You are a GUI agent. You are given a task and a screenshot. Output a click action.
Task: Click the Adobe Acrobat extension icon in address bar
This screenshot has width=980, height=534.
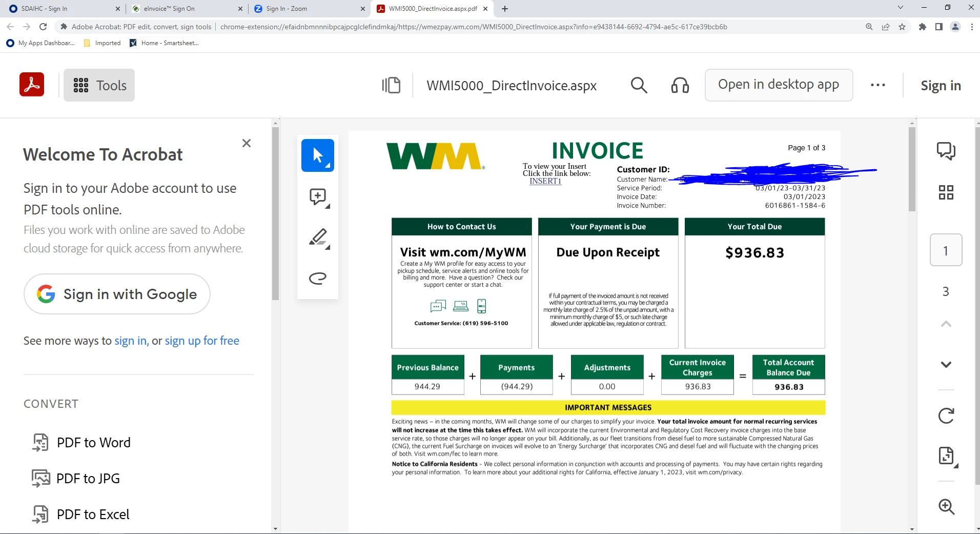coord(64,27)
